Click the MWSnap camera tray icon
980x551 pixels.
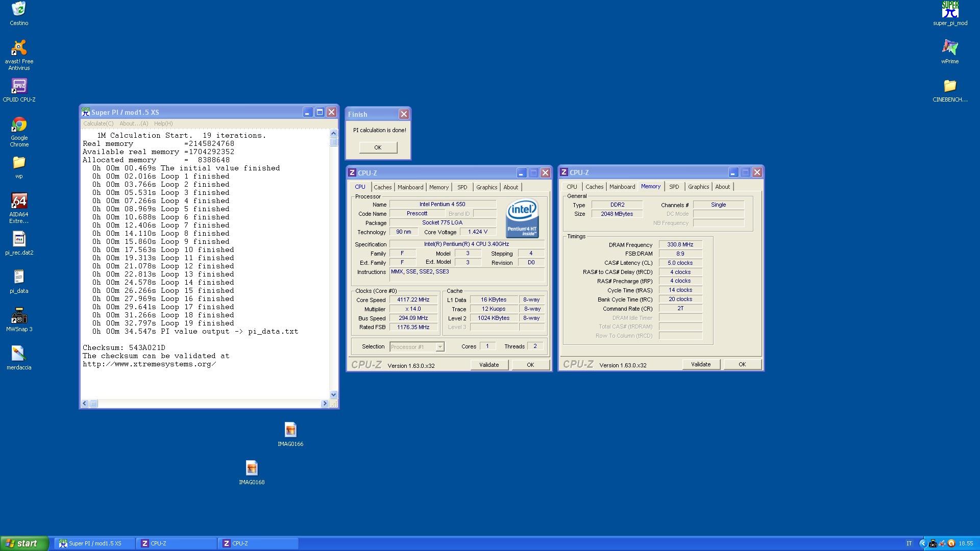coord(933,543)
